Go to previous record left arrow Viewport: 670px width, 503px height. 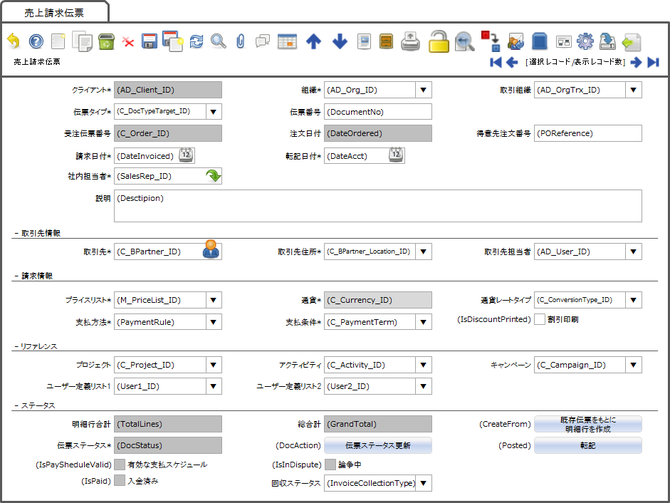click(512, 62)
